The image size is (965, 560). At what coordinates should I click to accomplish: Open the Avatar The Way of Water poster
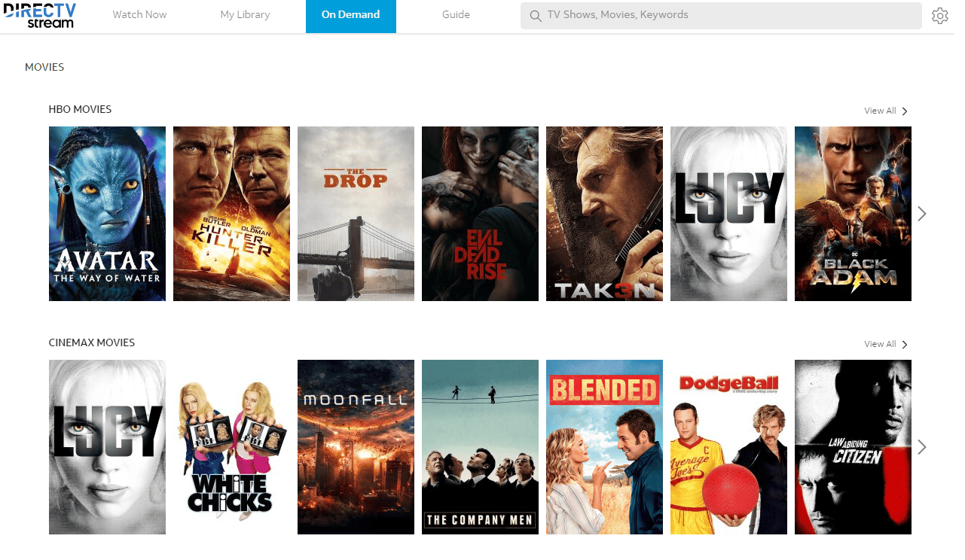[107, 214]
